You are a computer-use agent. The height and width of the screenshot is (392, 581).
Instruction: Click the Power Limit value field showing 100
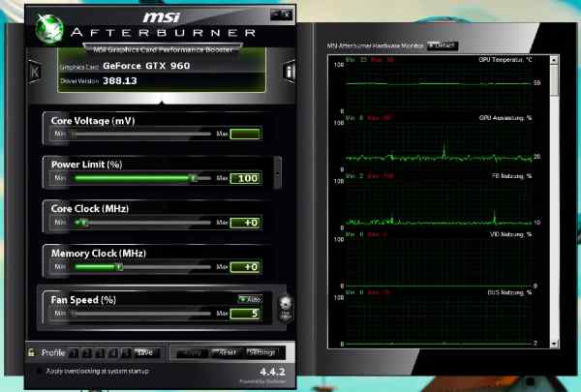246,178
